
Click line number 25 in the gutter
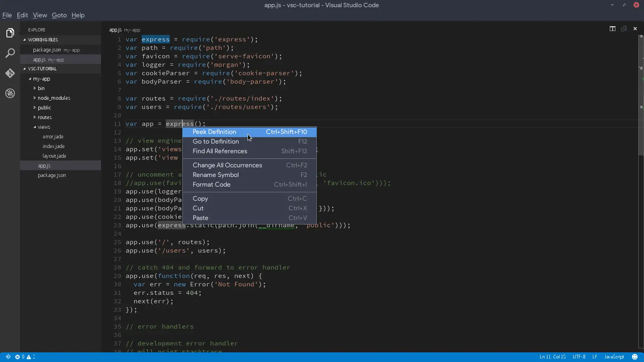pyautogui.click(x=117, y=242)
